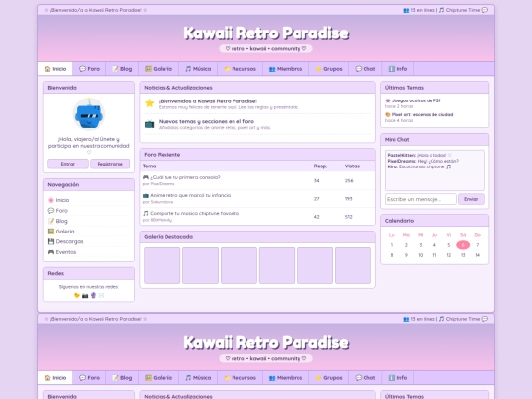Open the yellow bird social icon in Redes
This screenshot has height=399, width=532.
pyautogui.click(x=77, y=295)
